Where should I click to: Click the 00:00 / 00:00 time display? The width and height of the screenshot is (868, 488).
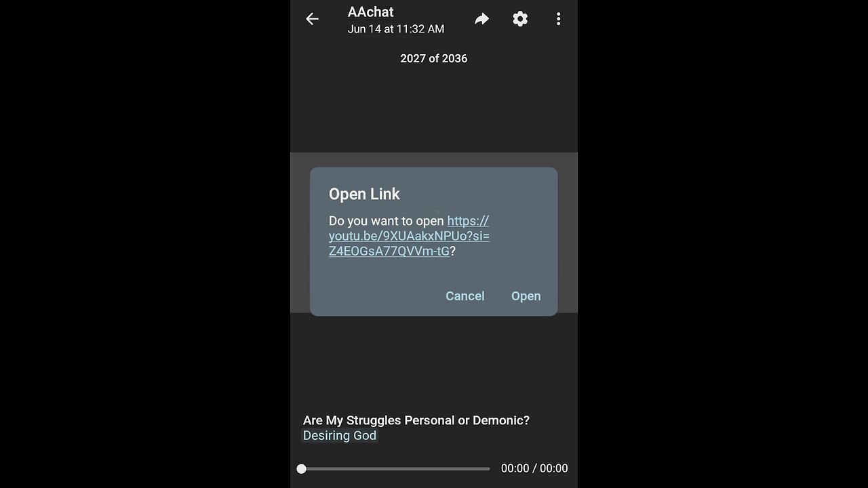[534, 468]
